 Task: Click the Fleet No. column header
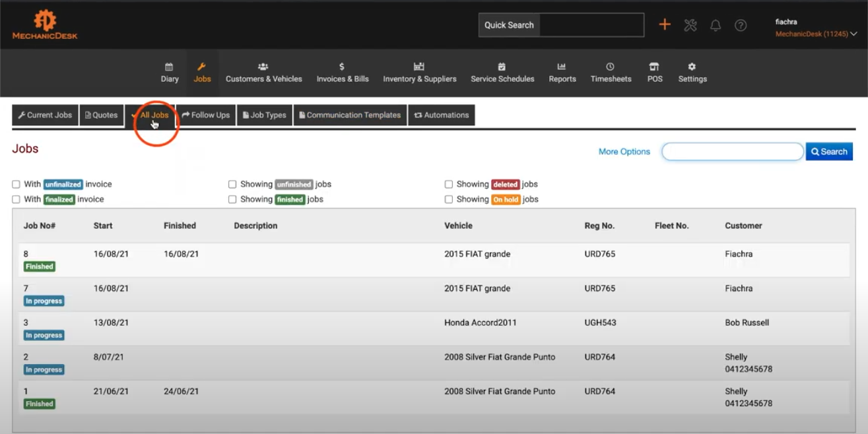click(x=672, y=226)
